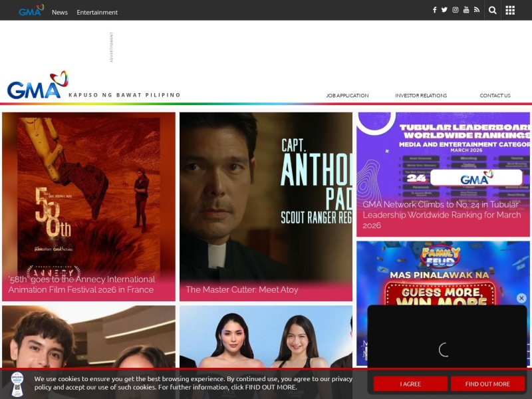Click small GMA logo in top bar

coord(31,10)
